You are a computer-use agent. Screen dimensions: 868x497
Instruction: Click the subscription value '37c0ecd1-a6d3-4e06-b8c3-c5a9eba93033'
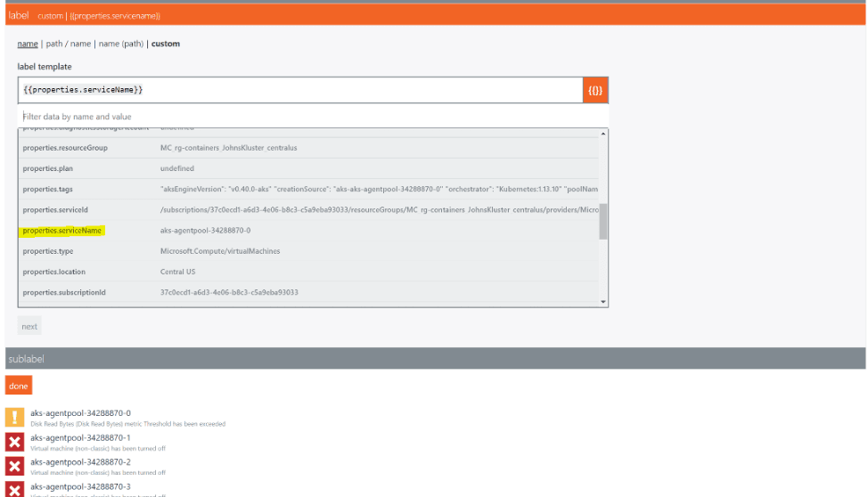coord(229,292)
